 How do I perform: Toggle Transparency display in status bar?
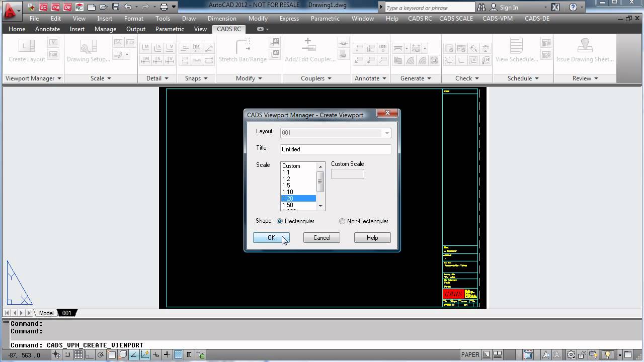[x=178, y=355]
